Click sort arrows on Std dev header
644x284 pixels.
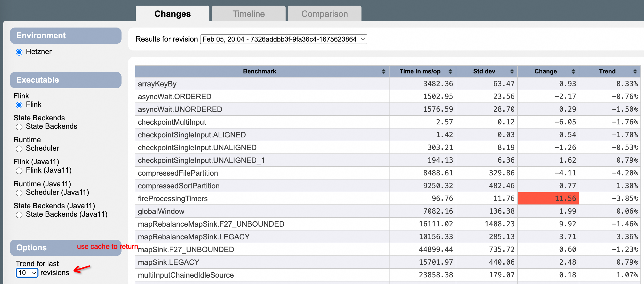click(x=512, y=71)
